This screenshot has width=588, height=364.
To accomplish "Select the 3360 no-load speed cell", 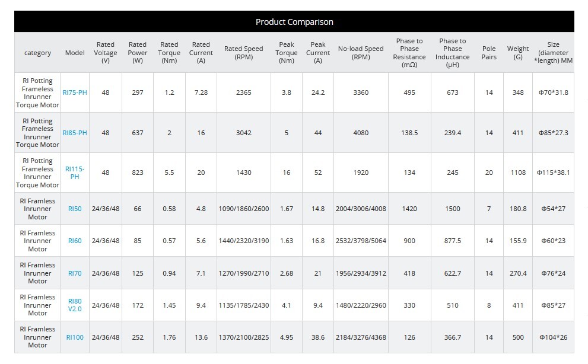I will (361, 92).
